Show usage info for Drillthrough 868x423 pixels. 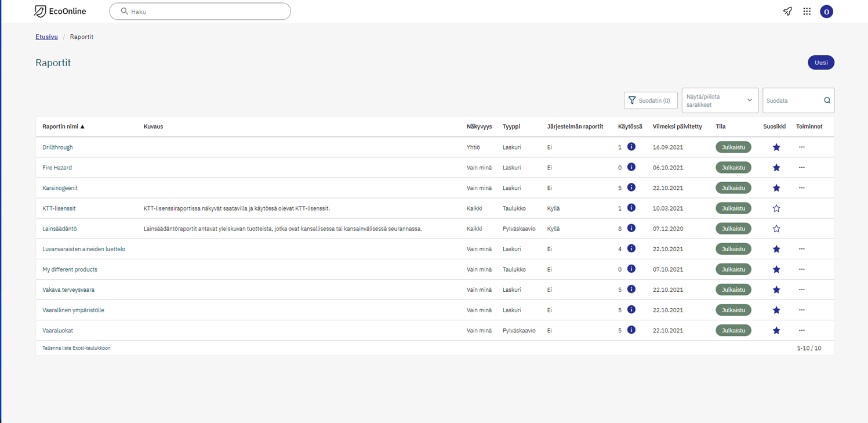[631, 147]
